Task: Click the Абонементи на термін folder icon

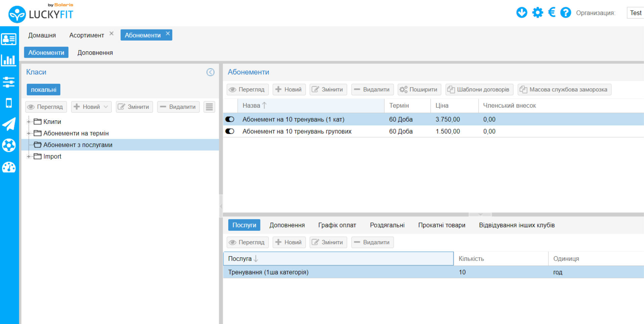Action: (38, 133)
